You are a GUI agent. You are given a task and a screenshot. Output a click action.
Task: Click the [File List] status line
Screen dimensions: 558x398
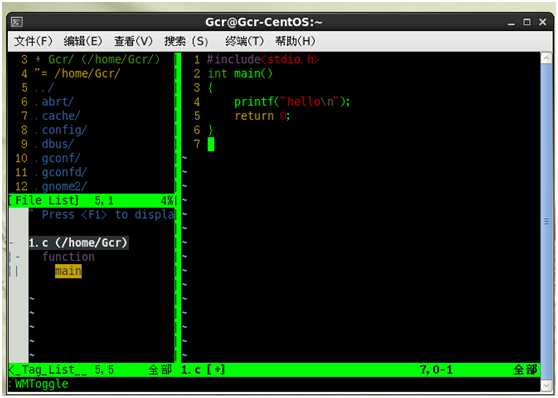click(x=92, y=200)
